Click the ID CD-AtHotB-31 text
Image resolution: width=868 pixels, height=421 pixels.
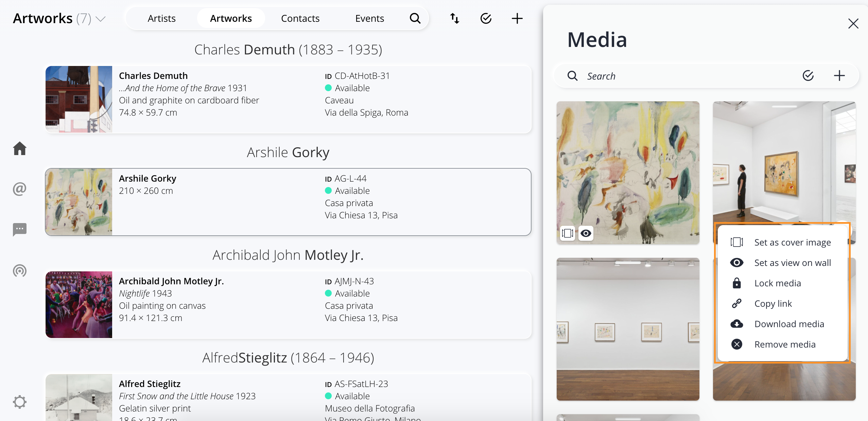click(357, 76)
